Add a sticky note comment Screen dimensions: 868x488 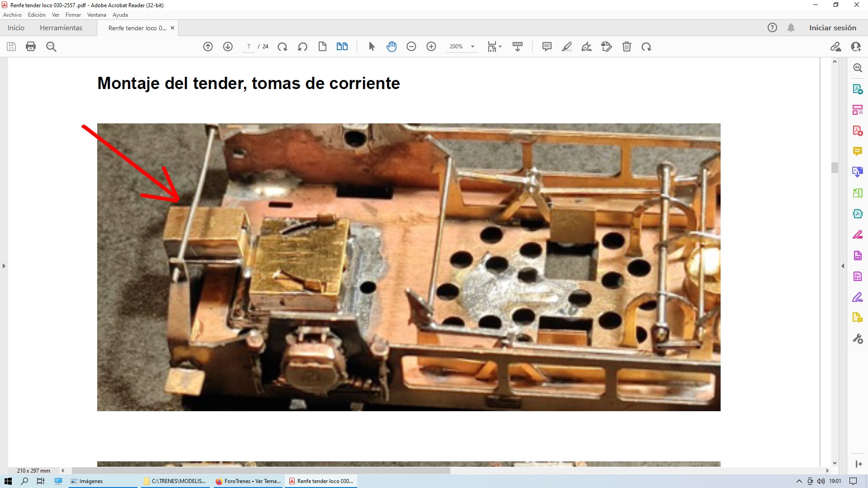547,47
